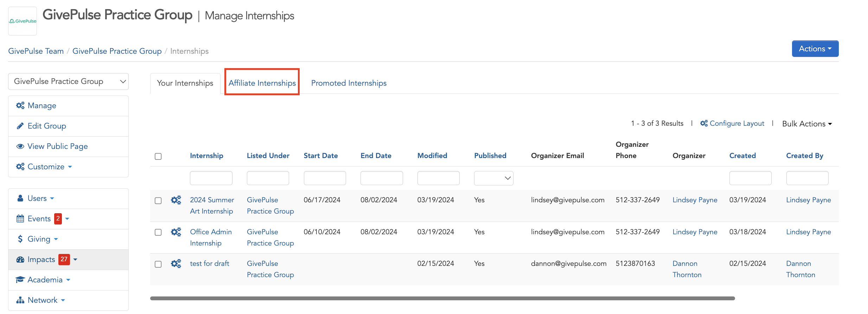Click the Users person icon
Viewport: 868px width, 314px height.
pyautogui.click(x=20, y=198)
